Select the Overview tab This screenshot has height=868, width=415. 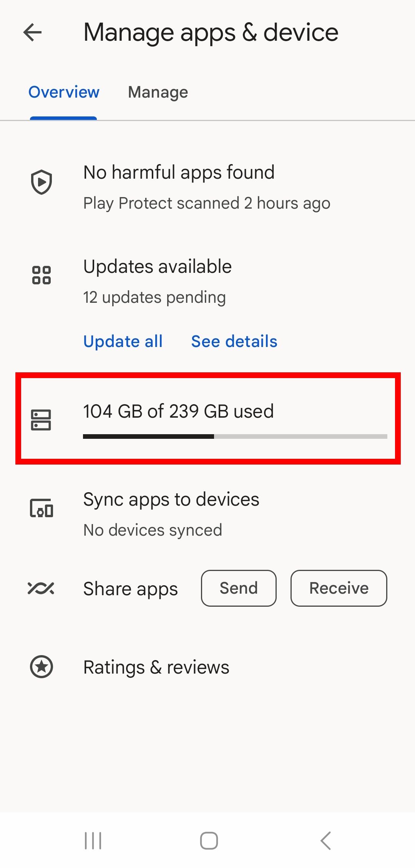(x=63, y=92)
